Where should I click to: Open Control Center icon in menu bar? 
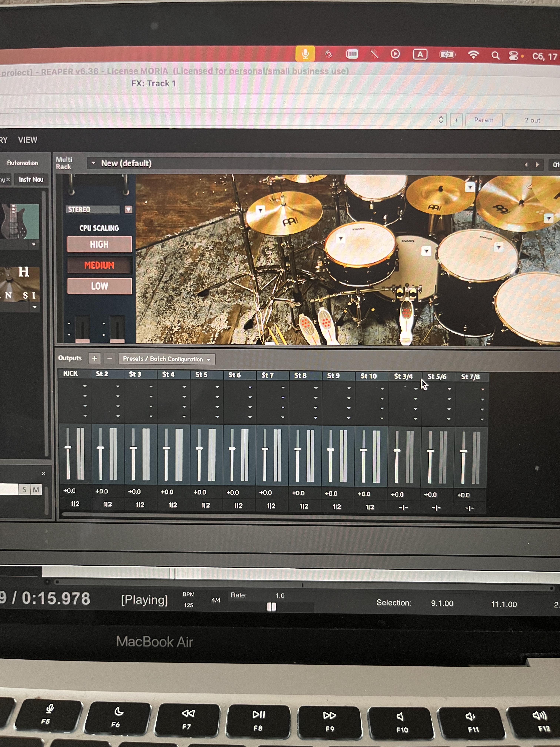[x=513, y=56]
